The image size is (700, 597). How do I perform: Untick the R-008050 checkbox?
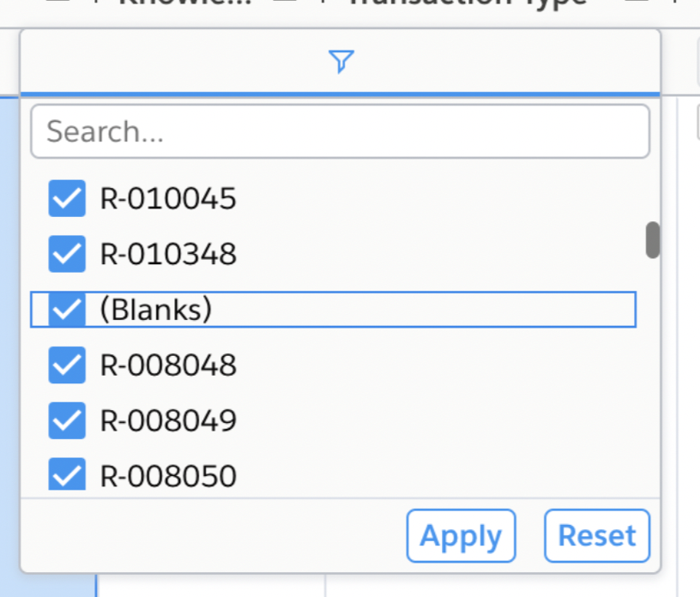pos(67,474)
